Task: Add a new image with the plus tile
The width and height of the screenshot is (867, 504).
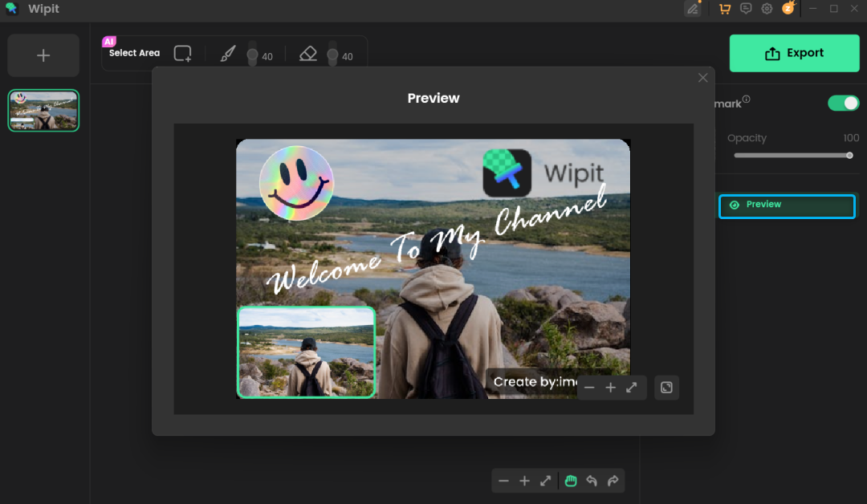Action: (43, 55)
